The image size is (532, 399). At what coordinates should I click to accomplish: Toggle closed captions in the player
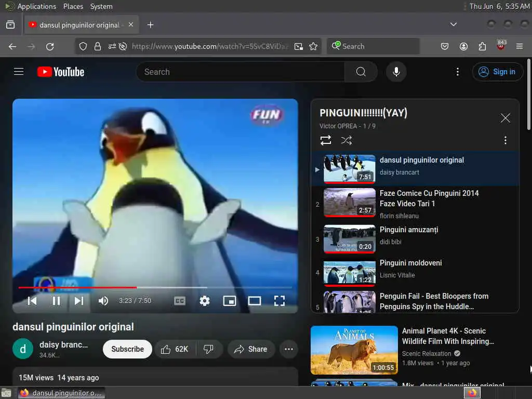tap(179, 301)
